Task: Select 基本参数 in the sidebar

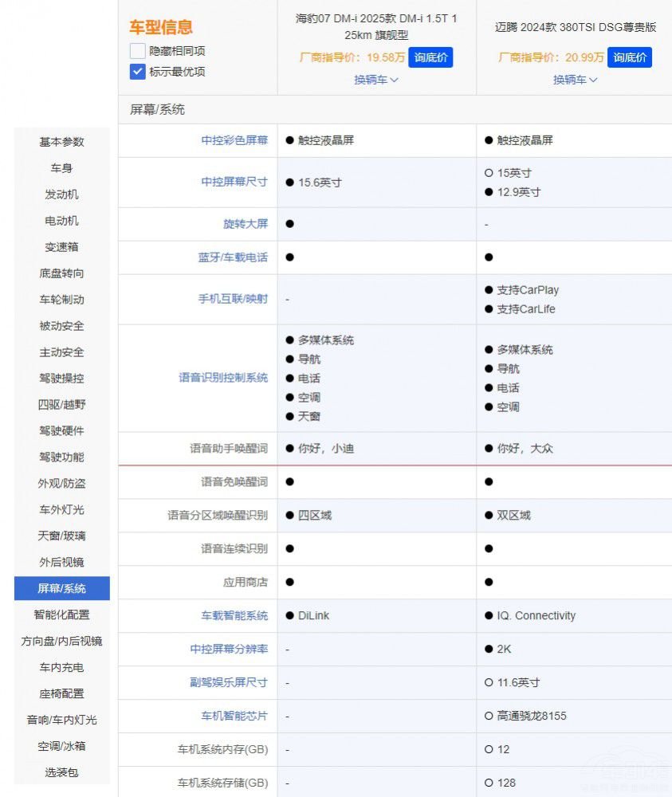Action: 62,142
